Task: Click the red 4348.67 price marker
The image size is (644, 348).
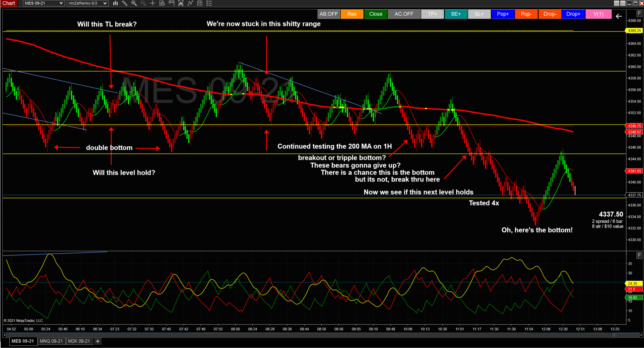Action: point(634,132)
